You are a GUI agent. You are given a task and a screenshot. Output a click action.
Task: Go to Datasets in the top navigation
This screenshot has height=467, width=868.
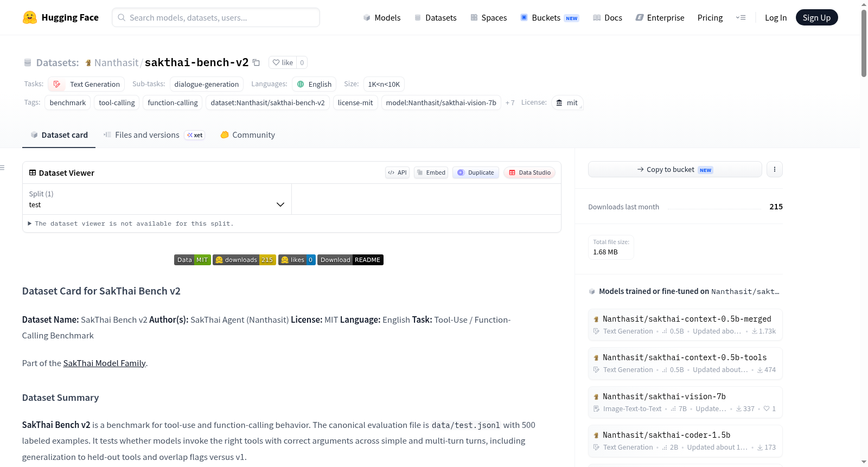pos(435,17)
